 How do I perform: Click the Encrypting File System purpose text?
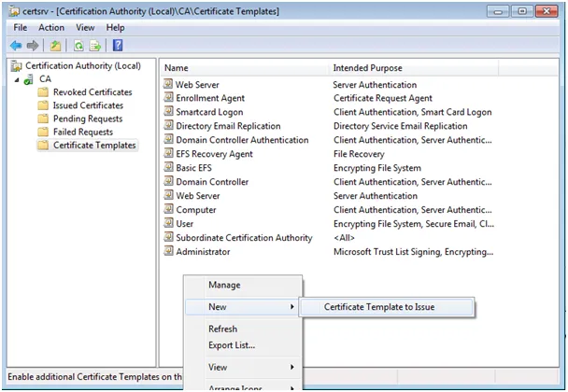[377, 168]
